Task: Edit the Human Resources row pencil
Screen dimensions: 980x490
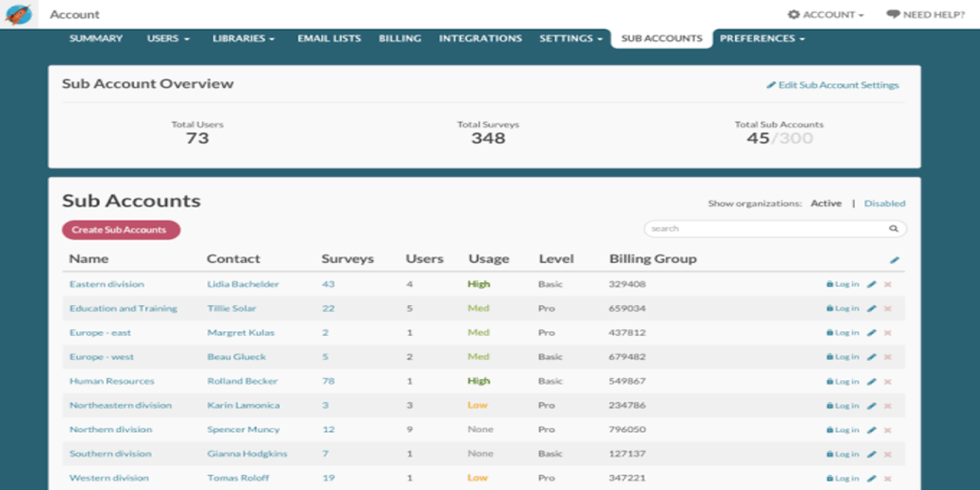Action: [871, 381]
